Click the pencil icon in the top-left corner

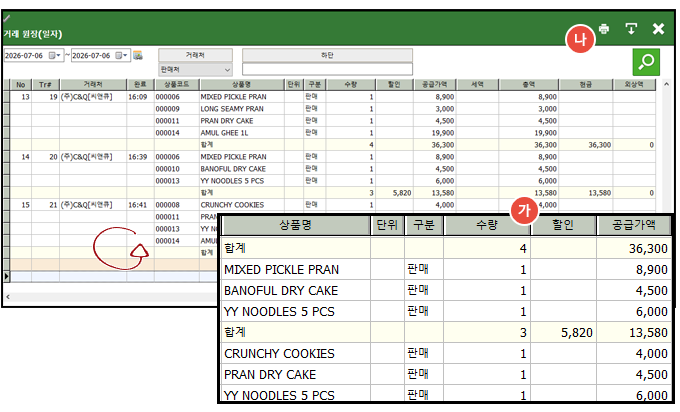point(7,18)
